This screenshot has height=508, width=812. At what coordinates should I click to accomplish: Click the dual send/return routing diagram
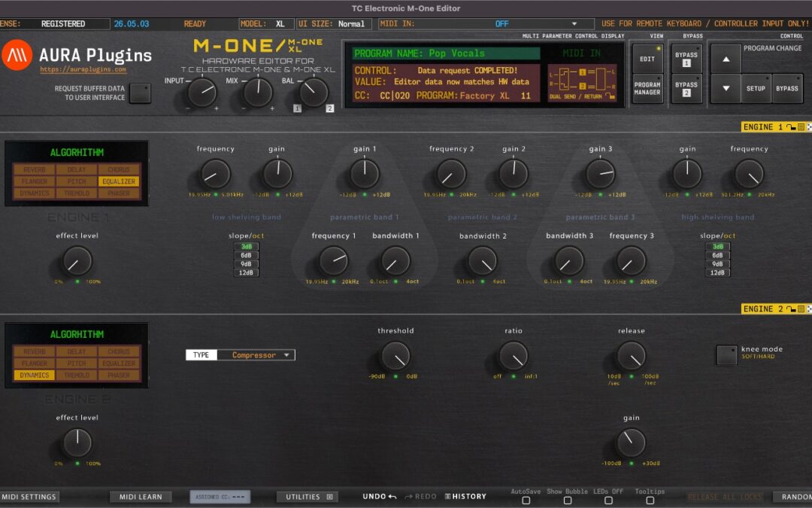[583, 83]
